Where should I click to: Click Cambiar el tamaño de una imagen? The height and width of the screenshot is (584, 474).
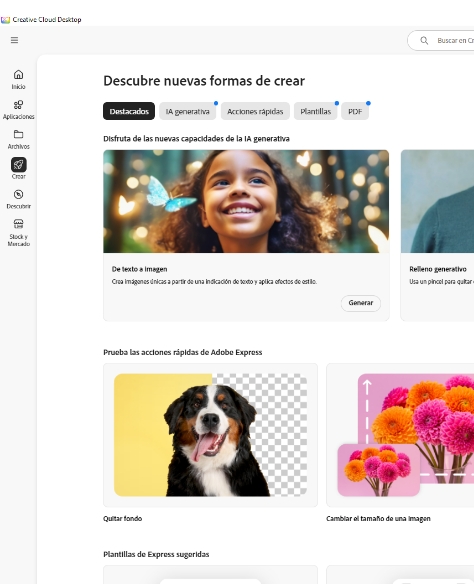pos(378,518)
